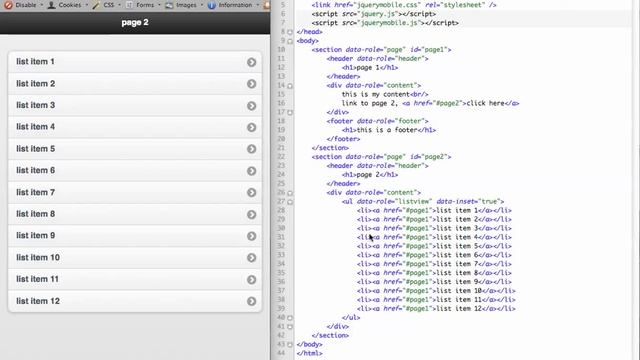The image size is (640, 360).
Task: Click code line with 'list item 9' li
Action: 434,282
